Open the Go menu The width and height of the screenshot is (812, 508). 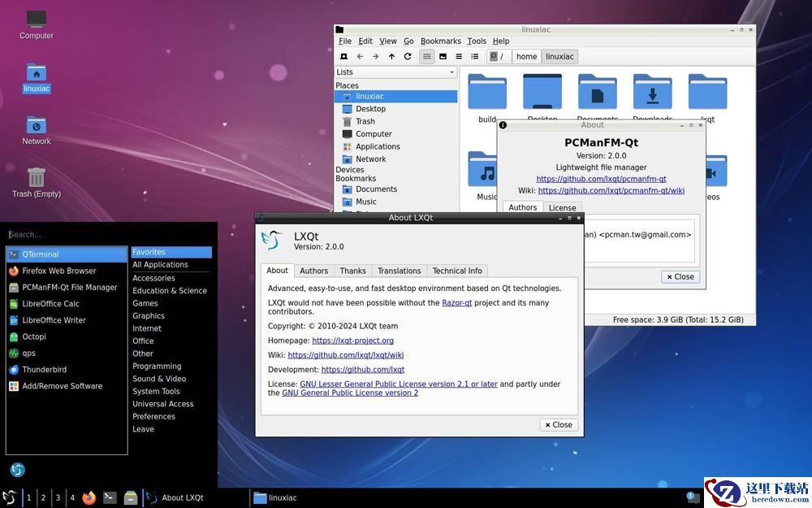click(408, 41)
